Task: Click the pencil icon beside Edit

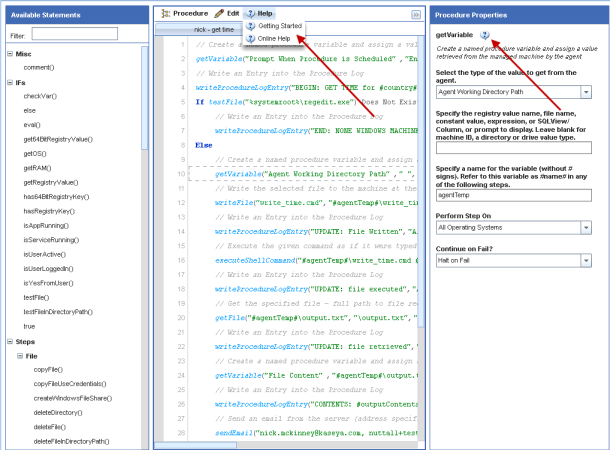Action: (x=219, y=14)
